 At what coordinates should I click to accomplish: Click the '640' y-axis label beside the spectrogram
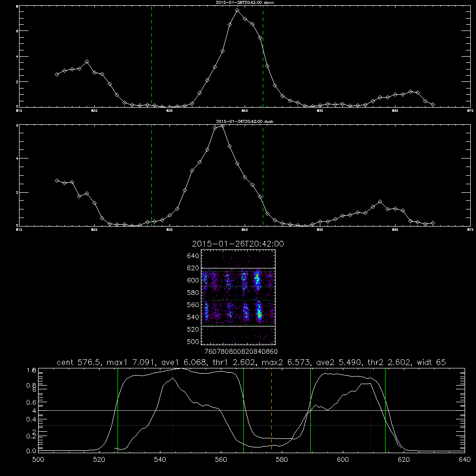193,256
